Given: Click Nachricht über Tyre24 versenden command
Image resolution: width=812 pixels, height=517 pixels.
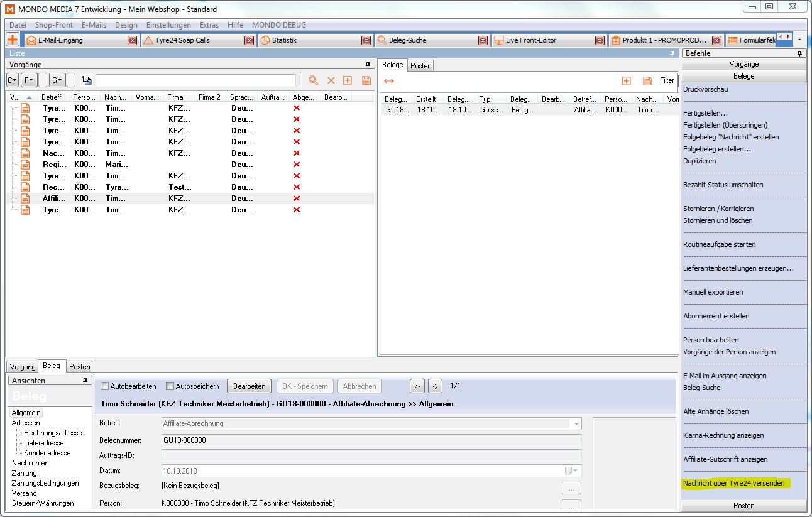Looking at the screenshot, I should coord(733,483).
